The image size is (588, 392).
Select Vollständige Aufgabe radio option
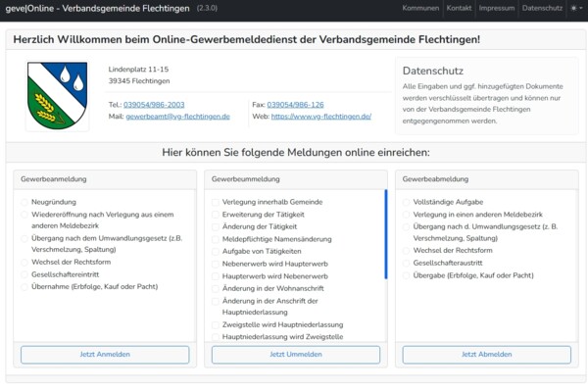pos(407,202)
